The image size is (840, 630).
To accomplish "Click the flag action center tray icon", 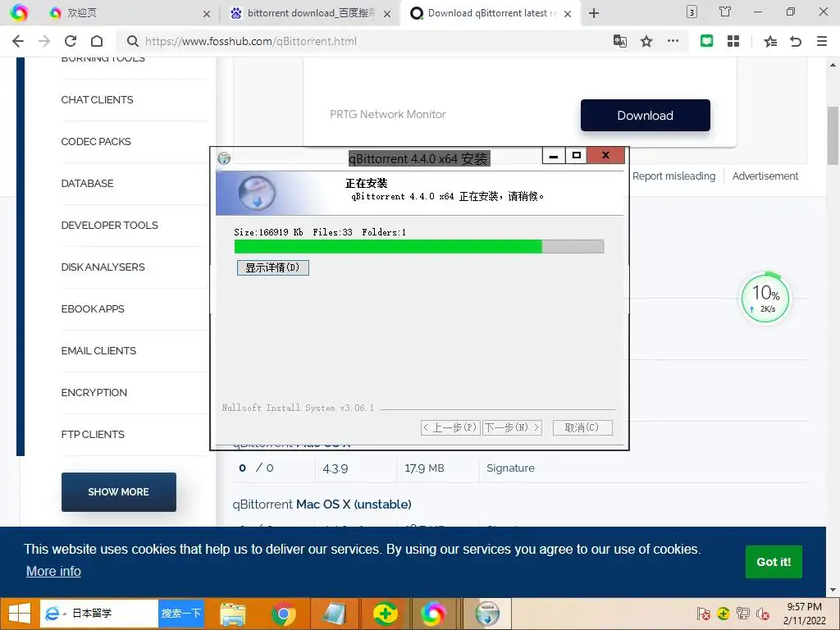I will click(x=703, y=614).
